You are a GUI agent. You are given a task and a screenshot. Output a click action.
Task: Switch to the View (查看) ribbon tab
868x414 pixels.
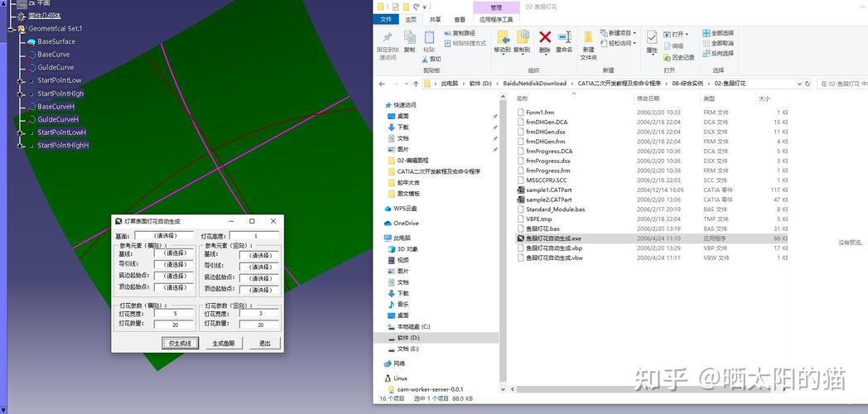pos(459,19)
